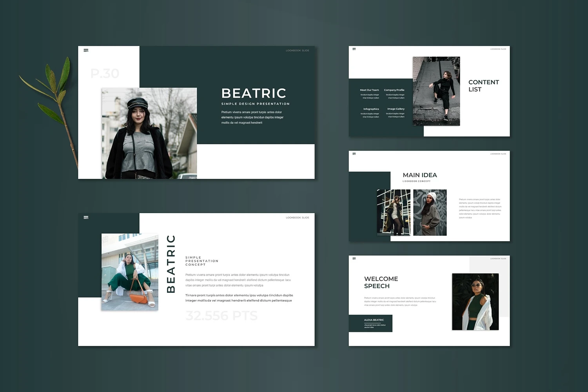Click the hamburger menu icon on BEATRIC title slide

pos(86,50)
